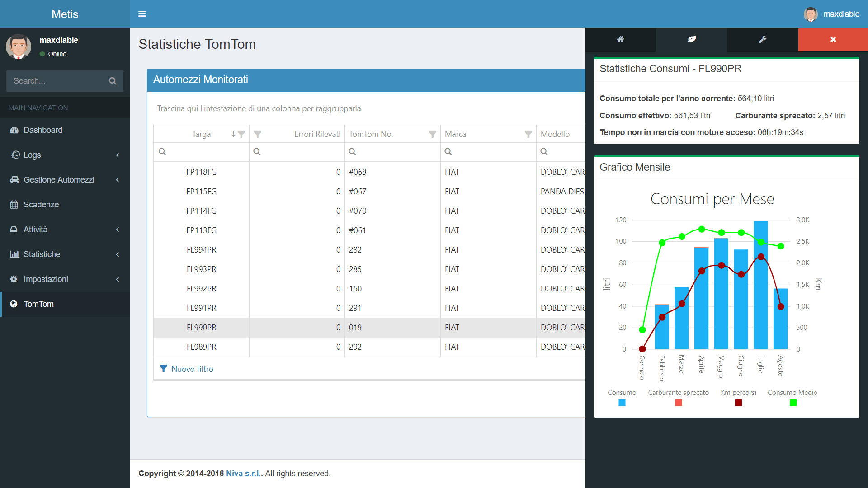Open the Marca column filter
Viewport: 868px width, 488px height.
click(x=528, y=134)
